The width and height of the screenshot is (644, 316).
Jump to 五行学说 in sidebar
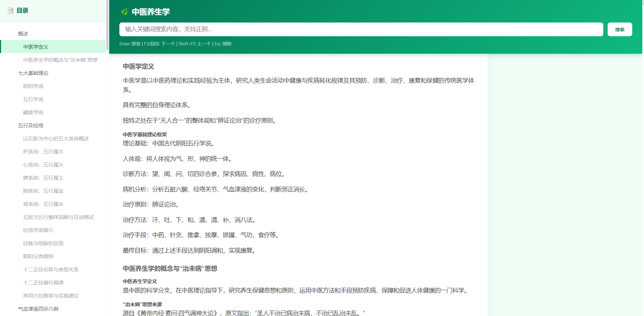[33, 99]
